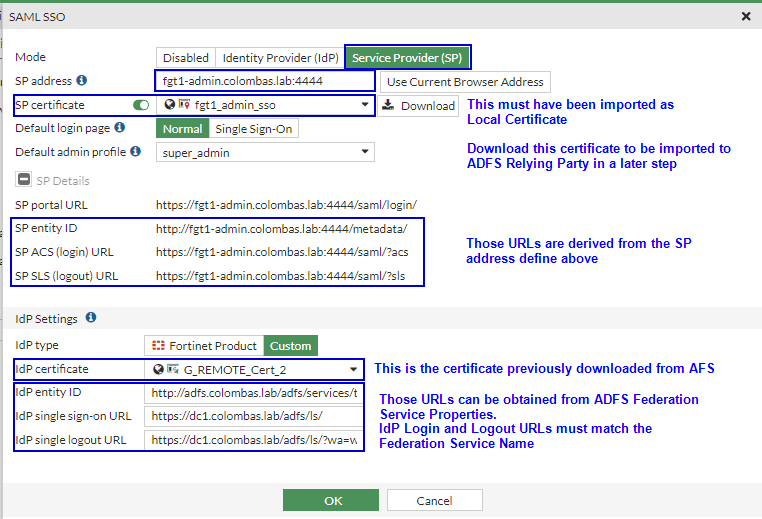The height and width of the screenshot is (519, 762).
Task: Set Mode to Identity Provider (IdP)
Action: (280, 58)
